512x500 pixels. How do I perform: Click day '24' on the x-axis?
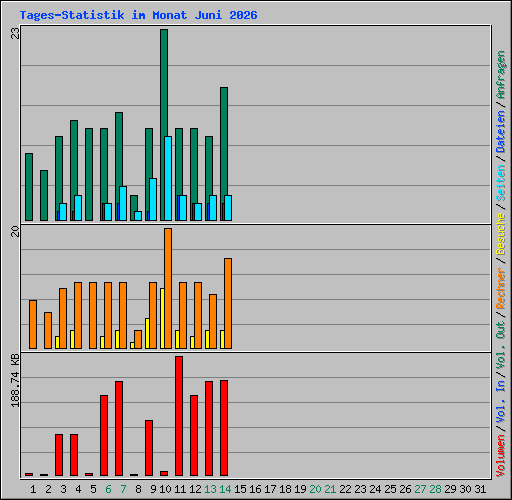click(375, 489)
